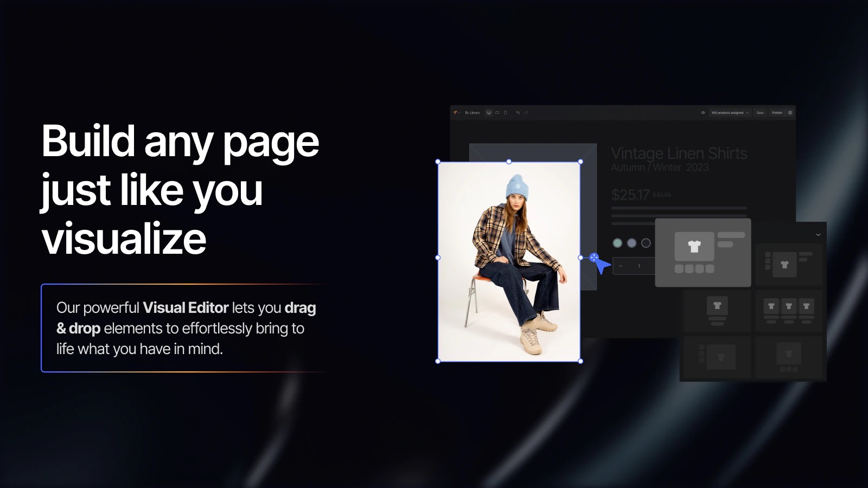Redo the last undone change
The width and height of the screenshot is (868, 488).
coord(526,113)
